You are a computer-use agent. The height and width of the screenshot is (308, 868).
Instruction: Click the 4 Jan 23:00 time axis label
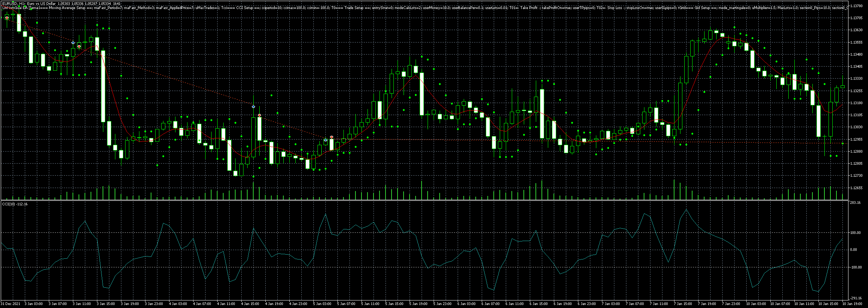tap(298, 303)
